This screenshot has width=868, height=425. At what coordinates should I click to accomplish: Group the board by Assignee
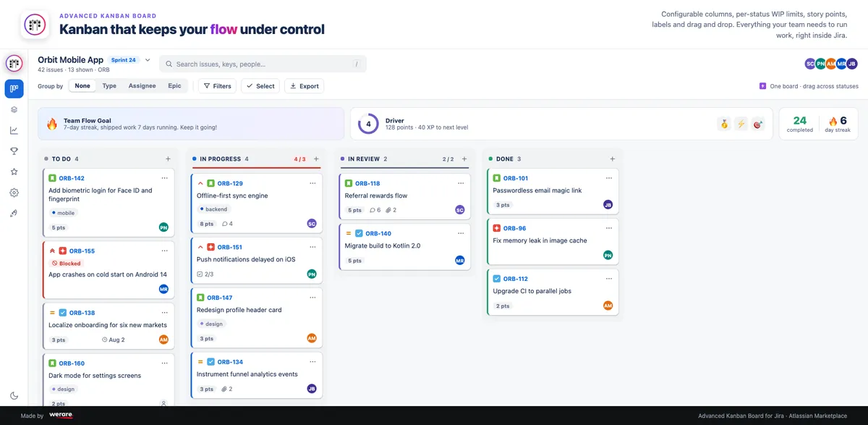142,85
